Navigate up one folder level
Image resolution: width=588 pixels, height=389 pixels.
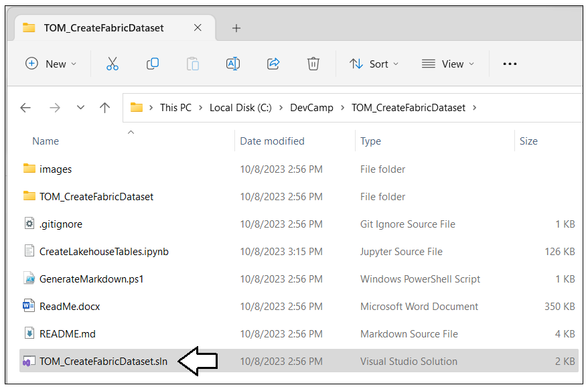pos(104,108)
